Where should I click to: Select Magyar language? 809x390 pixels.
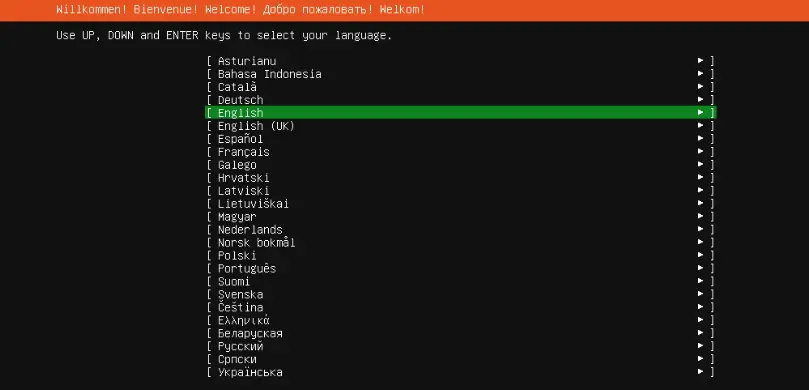(x=461, y=217)
